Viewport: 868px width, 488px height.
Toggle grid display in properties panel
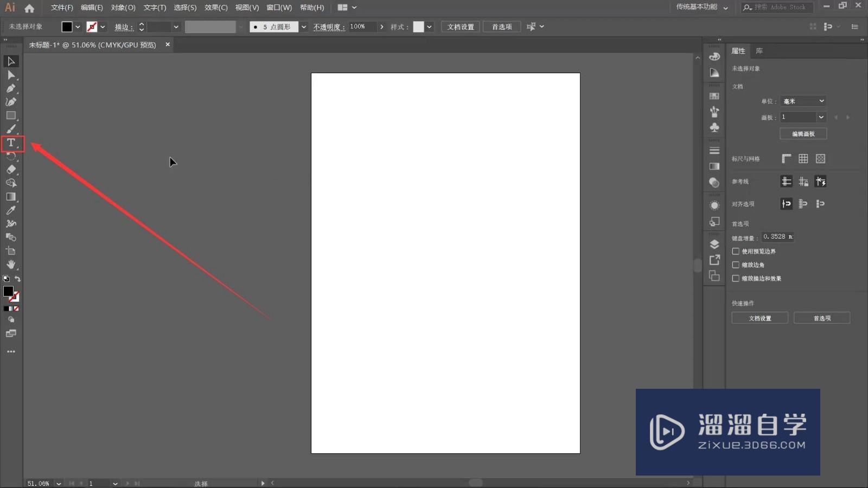tap(803, 158)
